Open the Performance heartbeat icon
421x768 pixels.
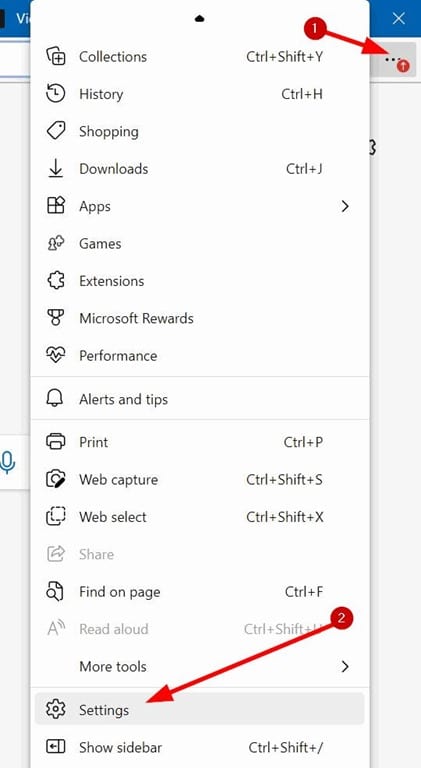pyautogui.click(x=55, y=356)
